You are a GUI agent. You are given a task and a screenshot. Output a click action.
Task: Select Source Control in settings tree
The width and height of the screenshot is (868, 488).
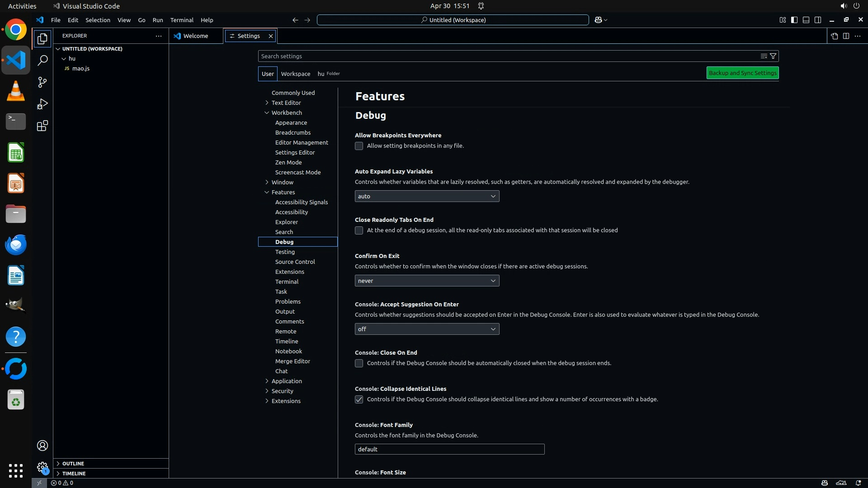(x=295, y=262)
